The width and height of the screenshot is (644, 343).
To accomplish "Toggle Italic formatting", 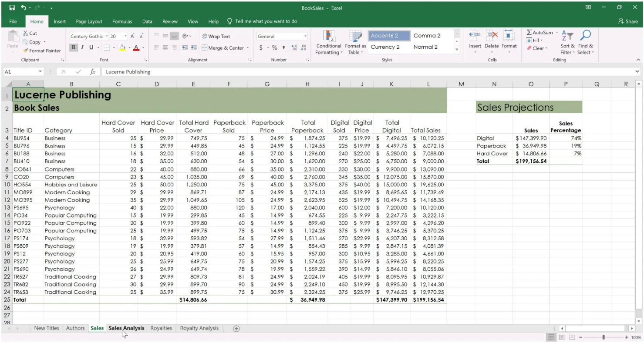I will pos(82,47).
